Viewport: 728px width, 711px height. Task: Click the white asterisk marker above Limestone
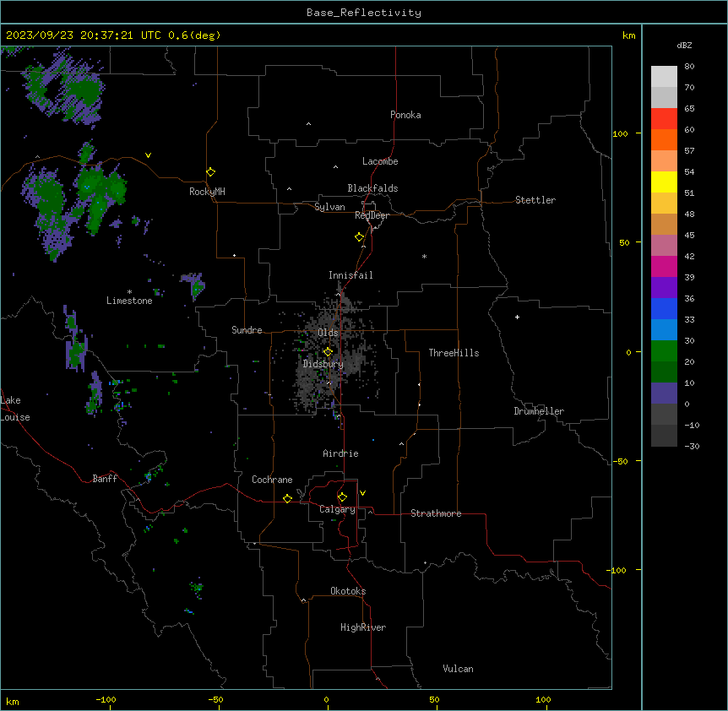point(129,291)
